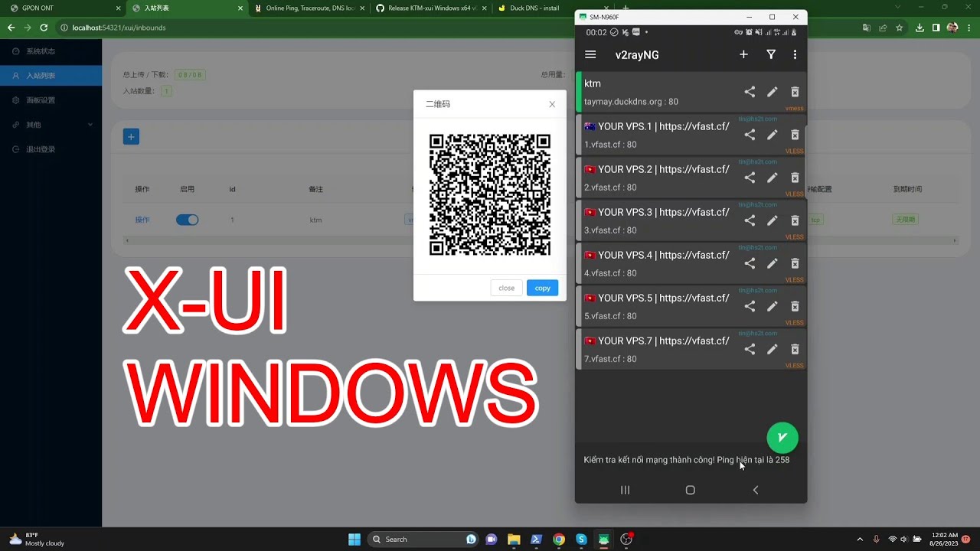
Task: Tap the plus icon in v2rayNG toolbar
Action: [743, 55]
